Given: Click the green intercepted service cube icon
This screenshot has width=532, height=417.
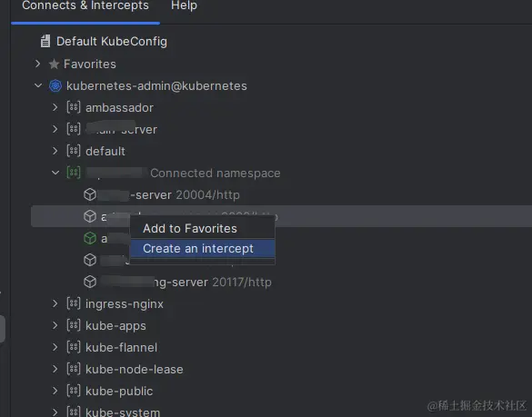Looking at the screenshot, I should (90, 238).
